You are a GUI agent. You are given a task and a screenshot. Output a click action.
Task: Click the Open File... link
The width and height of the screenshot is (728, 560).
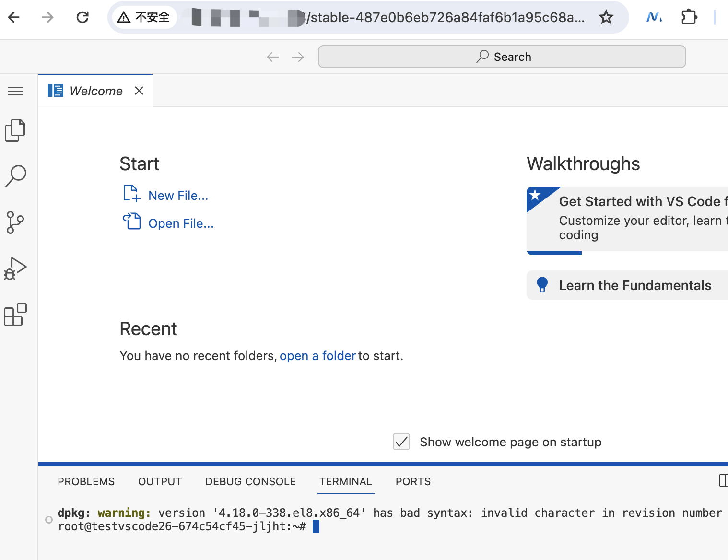coord(181,223)
